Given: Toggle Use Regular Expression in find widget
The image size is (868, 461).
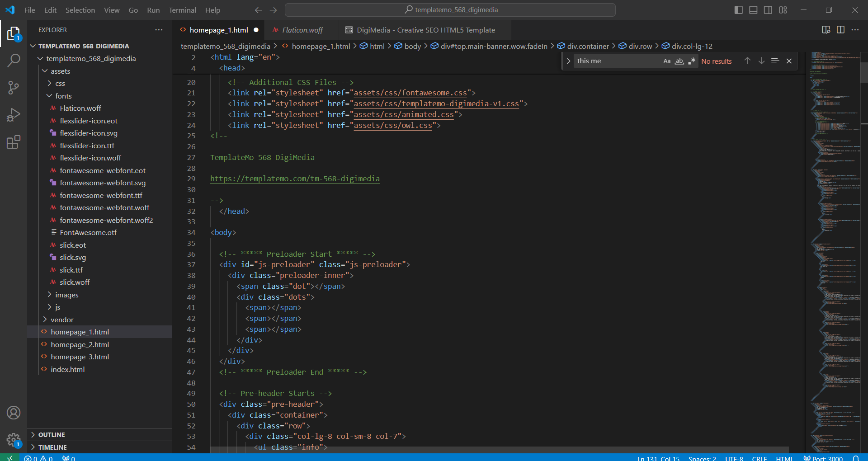Looking at the screenshot, I should point(692,61).
